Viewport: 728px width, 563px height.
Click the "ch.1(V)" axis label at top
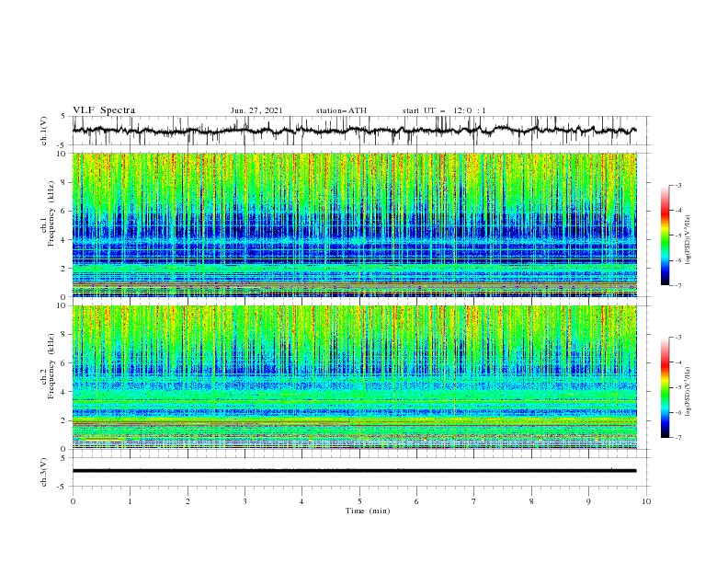coord(43,131)
